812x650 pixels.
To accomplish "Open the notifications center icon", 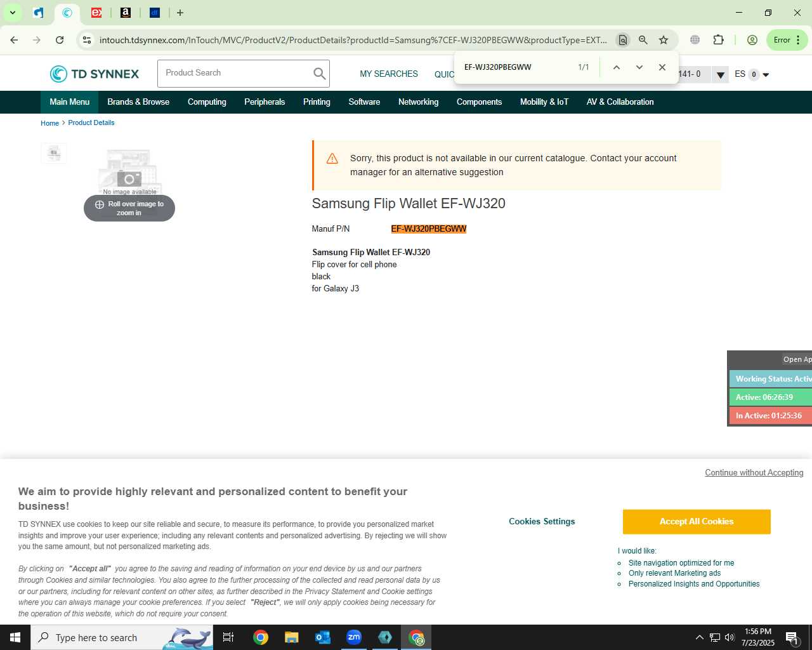I will pyautogui.click(x=792, y=637).
